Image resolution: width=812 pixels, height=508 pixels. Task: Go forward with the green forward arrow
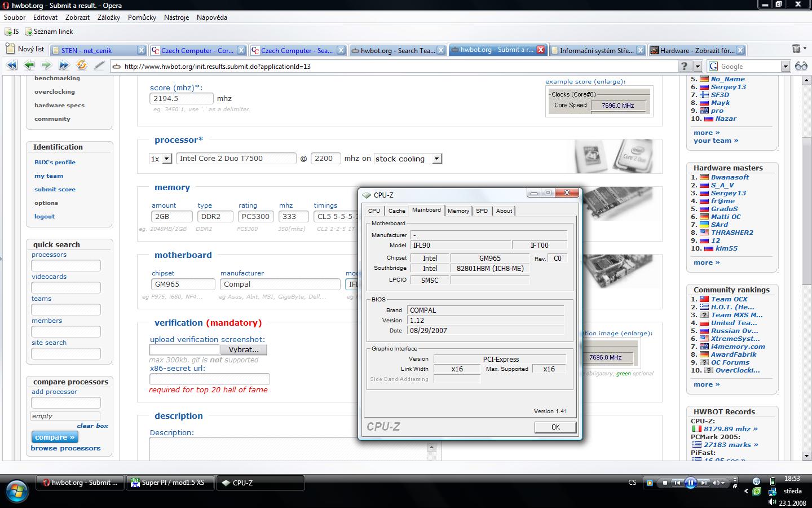click(x=46, y=65)
